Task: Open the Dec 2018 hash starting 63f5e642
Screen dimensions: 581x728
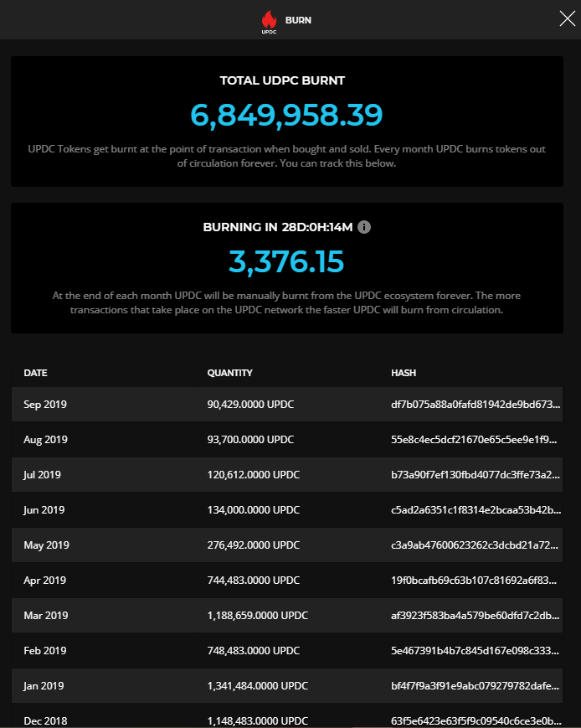Action: 476,721
